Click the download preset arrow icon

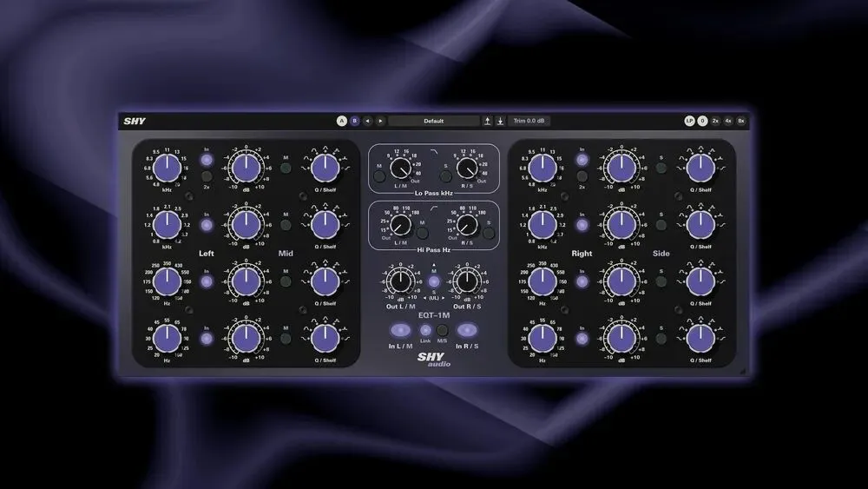(x=500, y=121)
